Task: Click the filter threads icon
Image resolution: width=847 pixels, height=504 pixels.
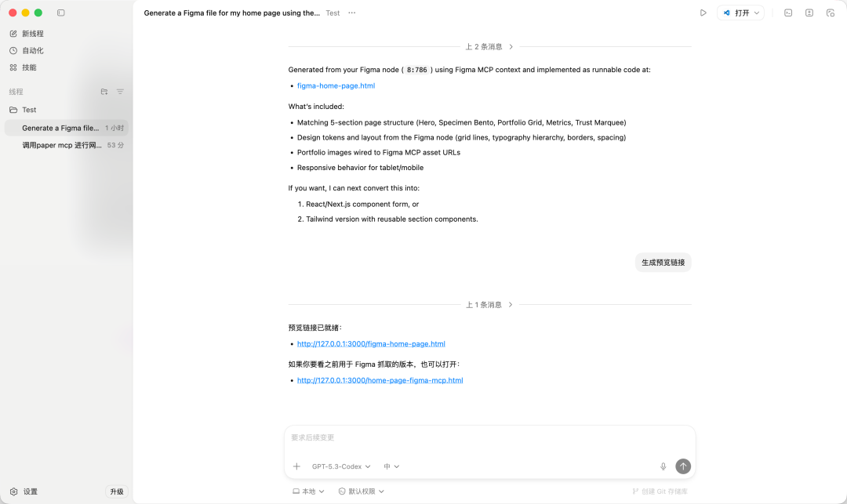Action: [x=120, y=92]
